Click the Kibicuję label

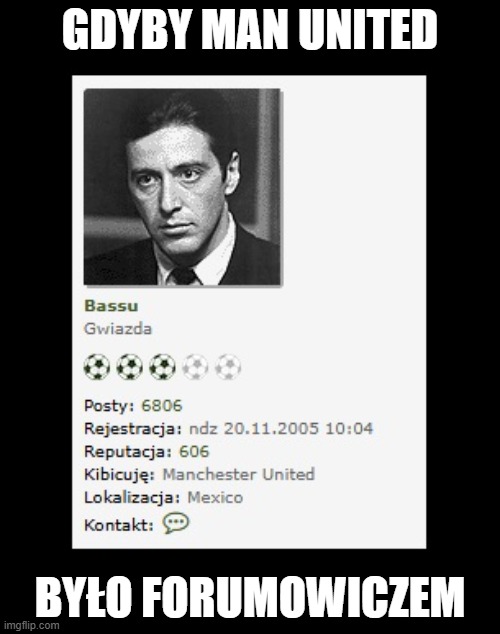pyautogui.click(x=120, y=475)
